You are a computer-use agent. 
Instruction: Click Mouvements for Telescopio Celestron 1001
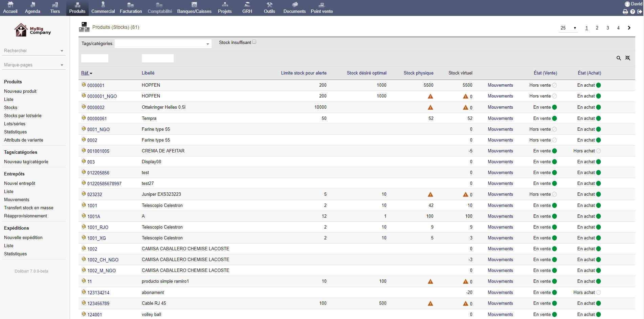click(x=501, y=205)
